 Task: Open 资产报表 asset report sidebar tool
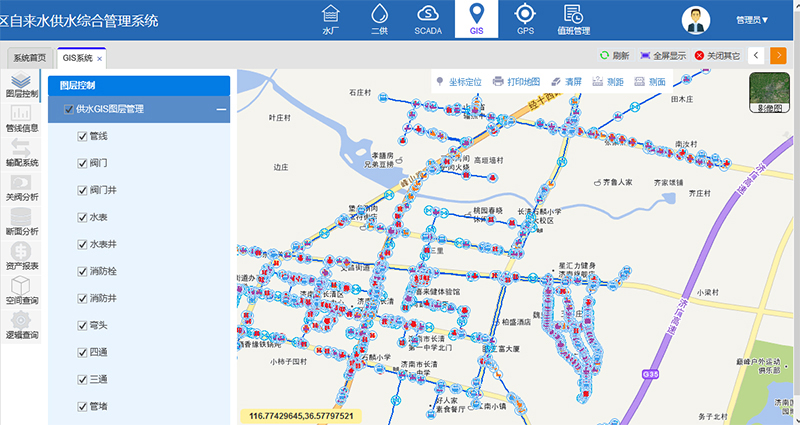coord(22,254)
